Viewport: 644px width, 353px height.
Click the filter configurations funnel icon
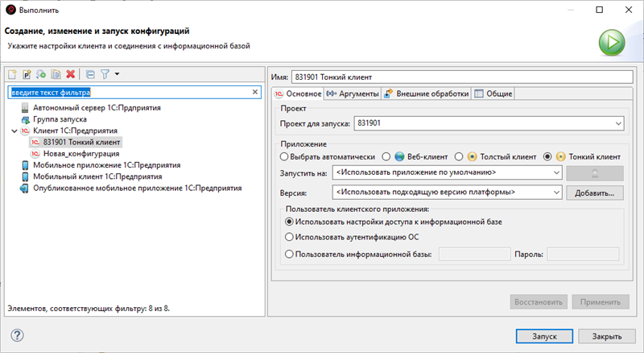coord(105,74)
